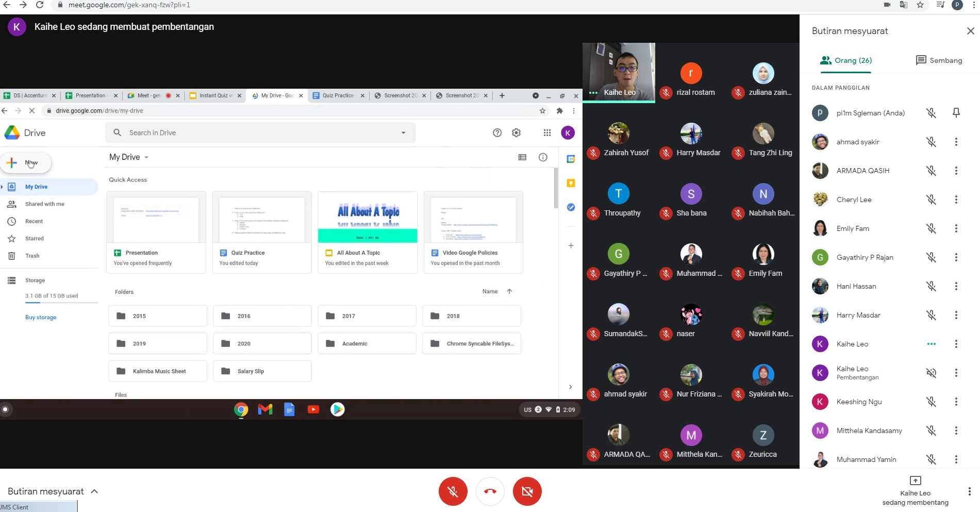980x512 pixels.
Task: Select Kaihe Leo's video tile
Action: click(619, 72)
